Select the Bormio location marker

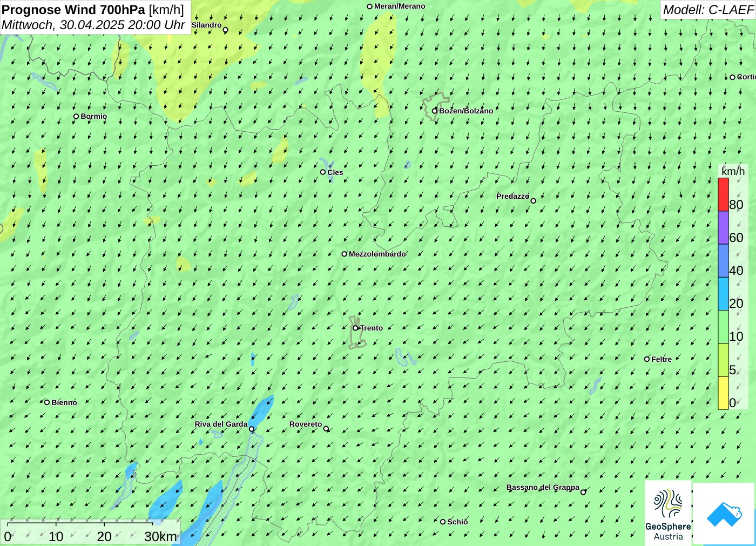[x=76, y=116]
